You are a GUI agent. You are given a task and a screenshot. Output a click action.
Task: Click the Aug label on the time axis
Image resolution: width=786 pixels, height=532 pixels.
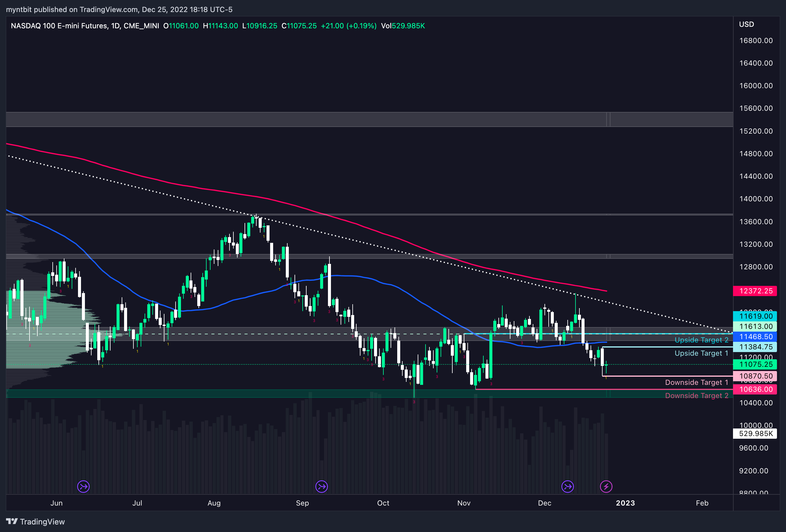(x=214, y=503)
